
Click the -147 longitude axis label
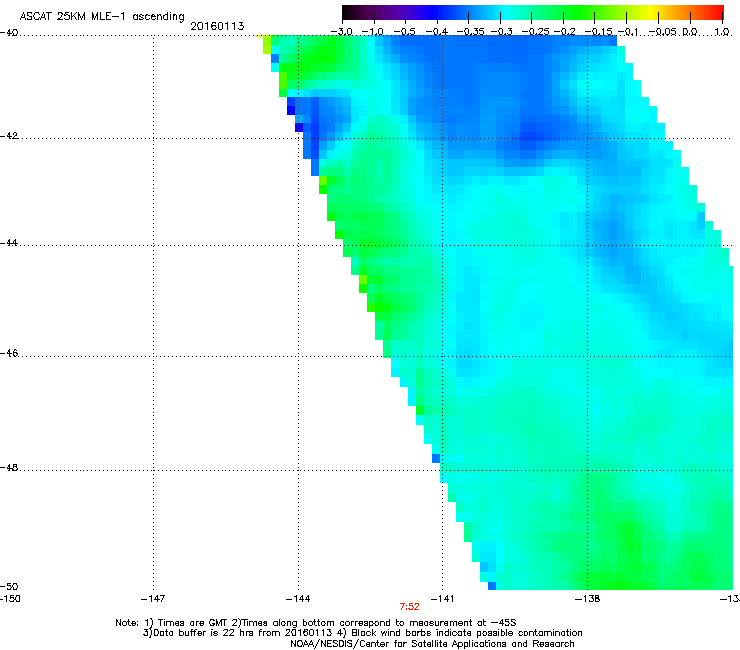click(153, 599)
